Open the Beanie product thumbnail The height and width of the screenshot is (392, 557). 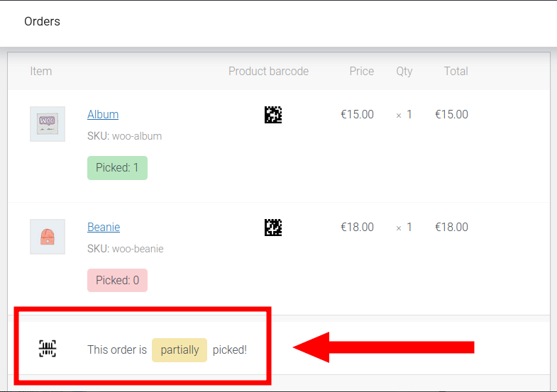click(48, 237)
